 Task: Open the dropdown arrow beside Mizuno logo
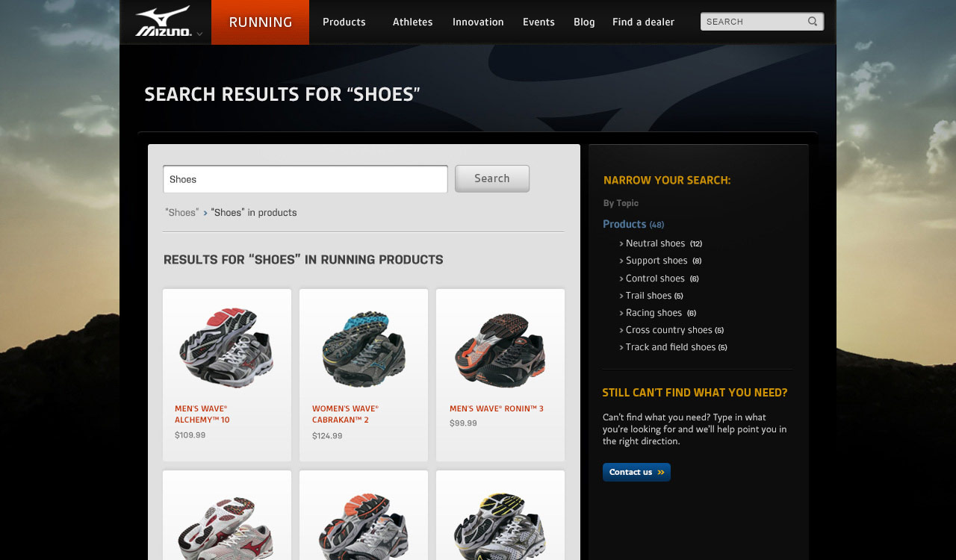pyautogui.click(x=199, y=34)
